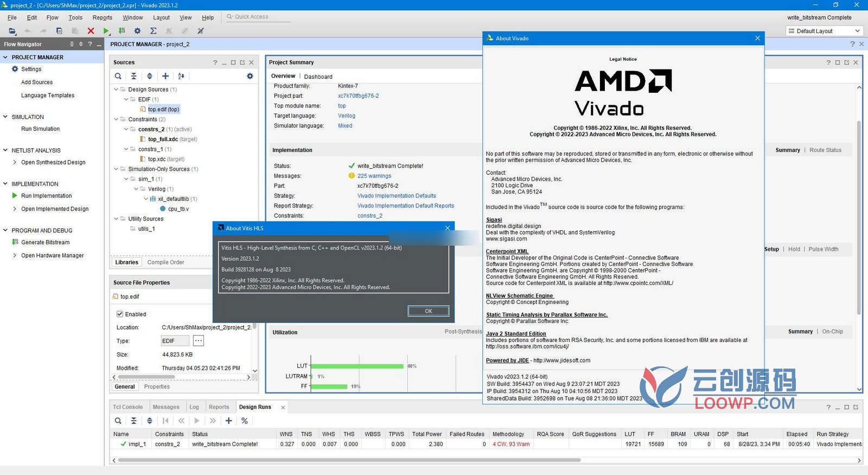The image size is (868, 475).
Task: Click the Program Device toolbar icon
Action: coord(122,31)
